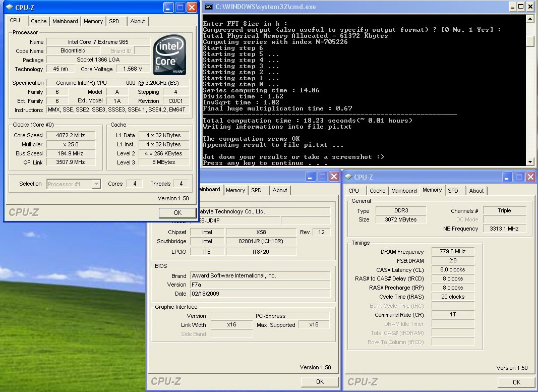
Task: Click the Bus Speed value 194.9 MHz
Action: [71, 153]
